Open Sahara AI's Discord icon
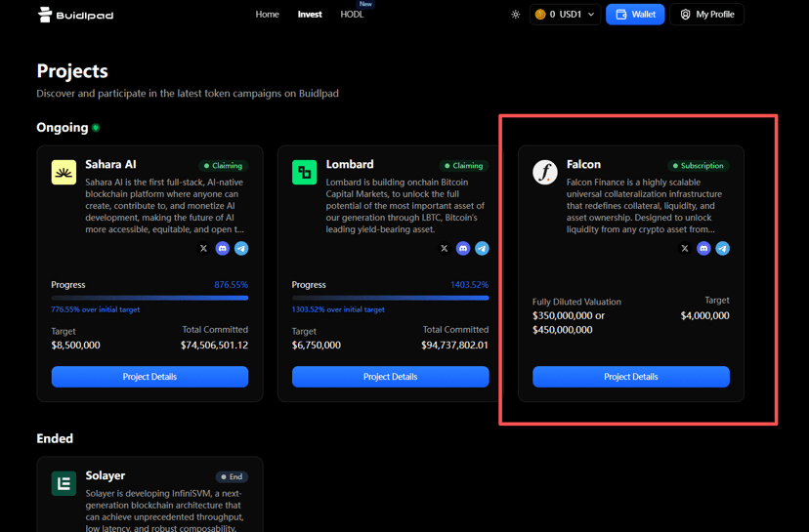Screen dimensions: 809x532 223,249
